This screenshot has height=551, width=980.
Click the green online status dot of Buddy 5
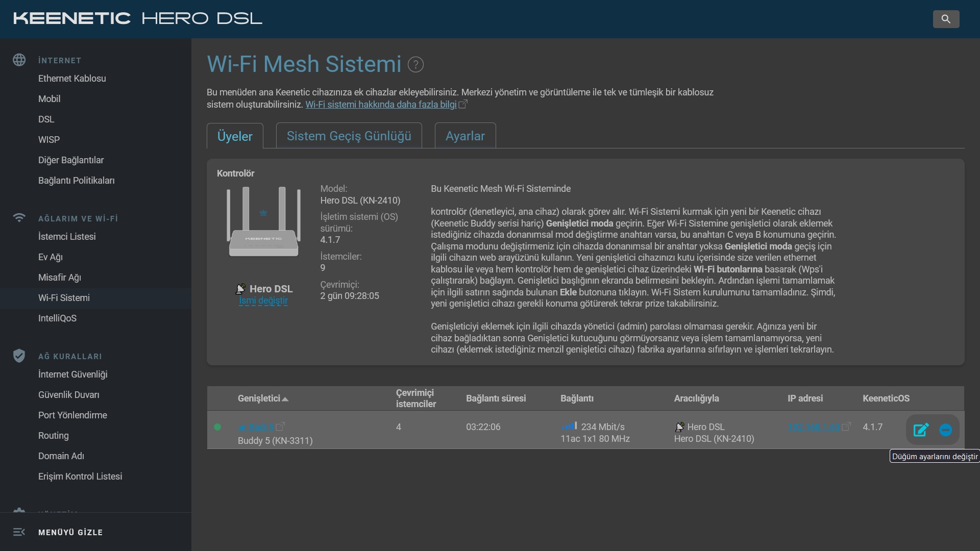click(x=217, y=427)
